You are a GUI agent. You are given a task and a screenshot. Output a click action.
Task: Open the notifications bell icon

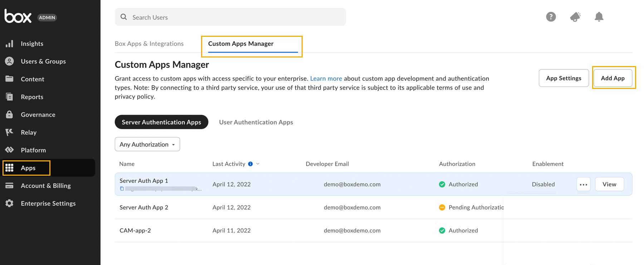tap(599, 17)
